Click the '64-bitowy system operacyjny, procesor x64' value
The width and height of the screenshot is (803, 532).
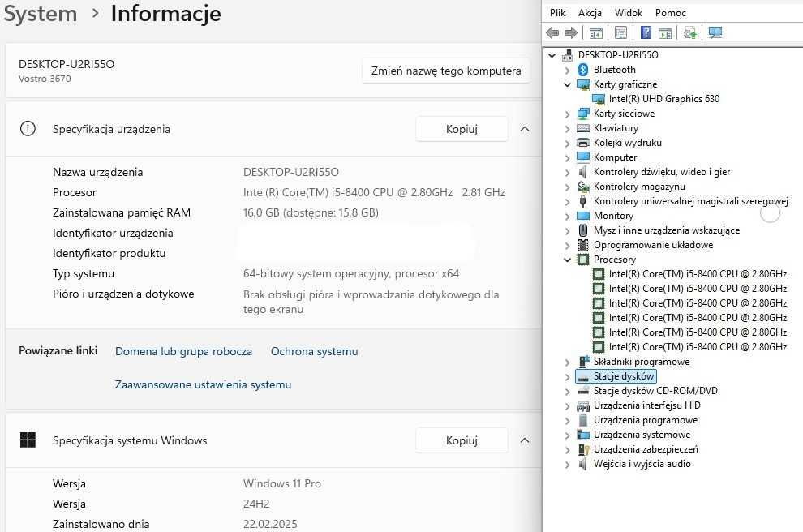pyautogui.click(x=350, y=273)
